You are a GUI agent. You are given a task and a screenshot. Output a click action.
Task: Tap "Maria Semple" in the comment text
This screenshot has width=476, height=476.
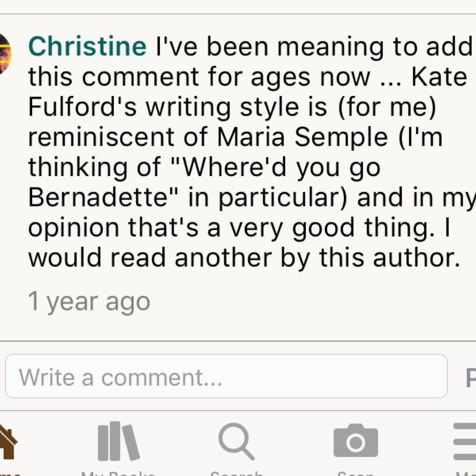(301, 138)
